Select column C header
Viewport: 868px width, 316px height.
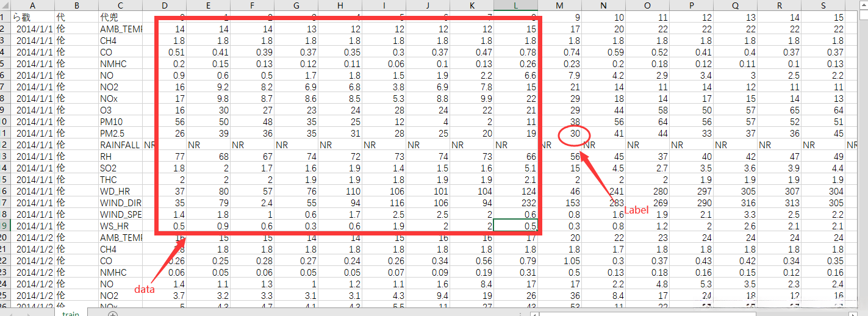[x=120, y=5]
